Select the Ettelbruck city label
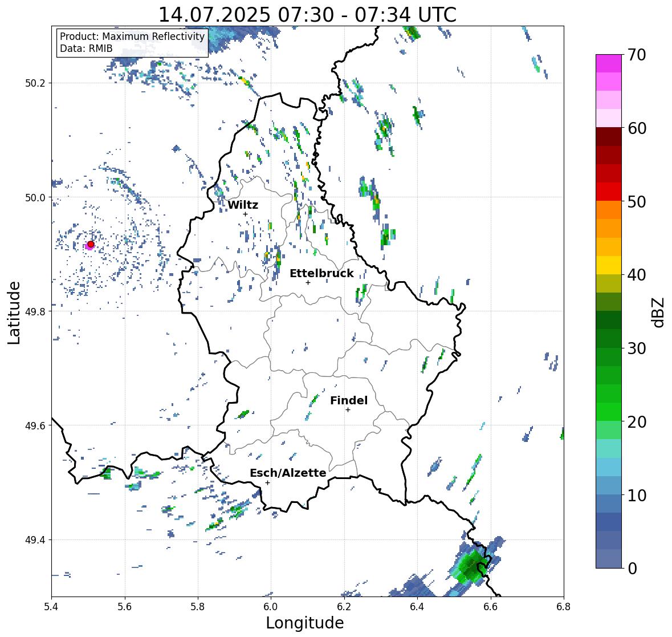 click(321, 274)
